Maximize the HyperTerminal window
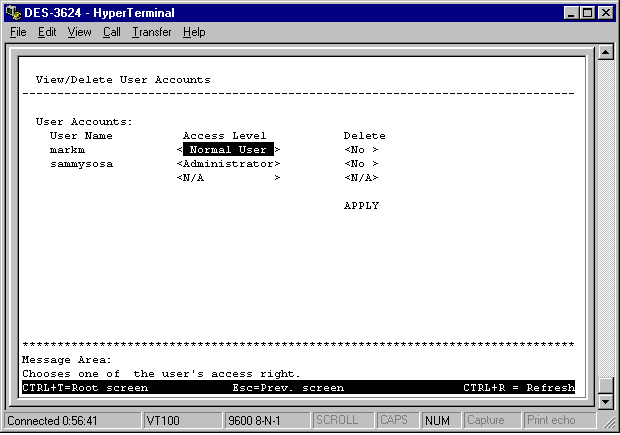620x435 pixels. 585,11
